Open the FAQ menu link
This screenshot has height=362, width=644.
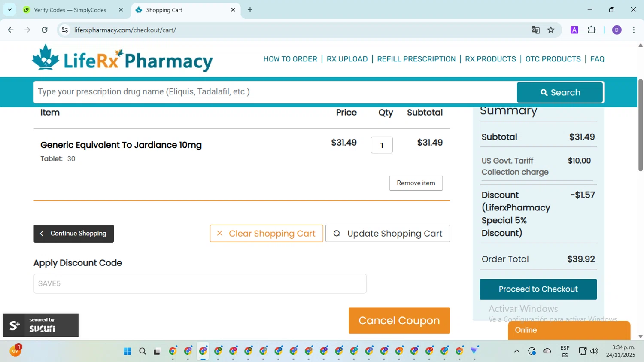(x=597, y=59)
